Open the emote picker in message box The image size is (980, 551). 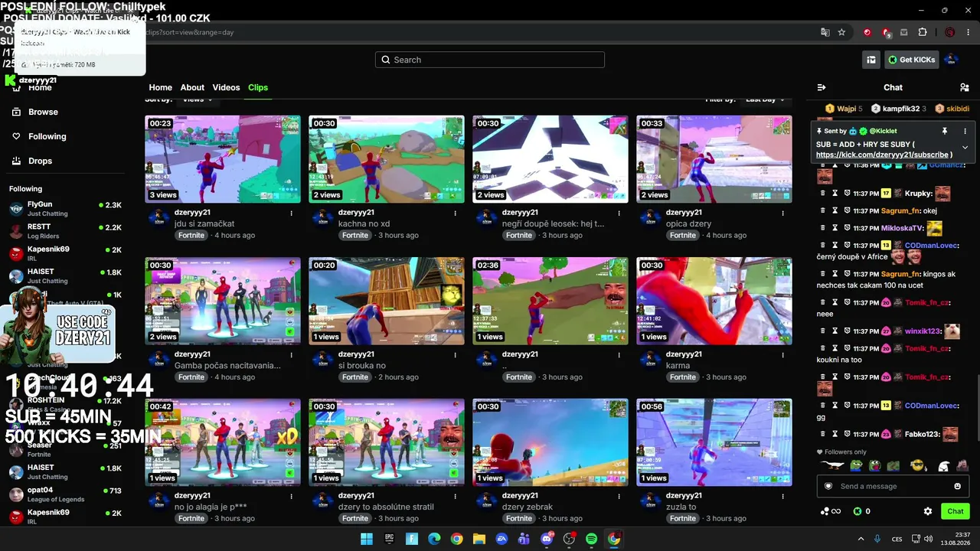tap(957, 486)
